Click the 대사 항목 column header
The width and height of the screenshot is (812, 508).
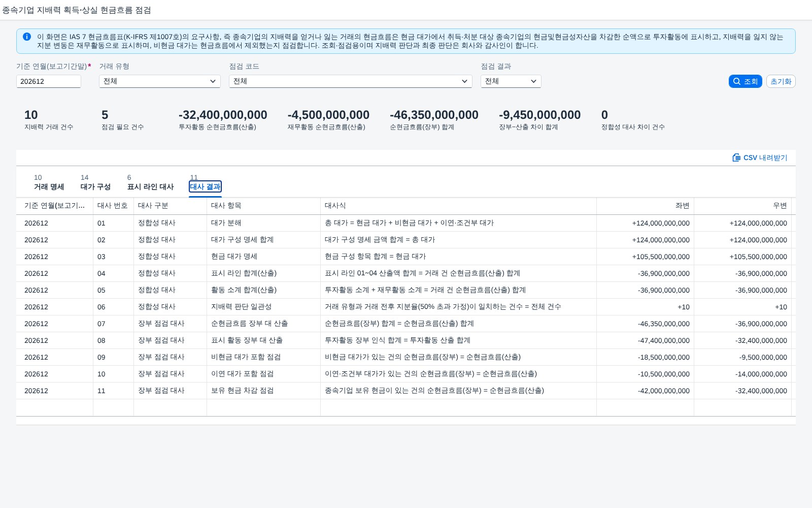coord(263,206)
